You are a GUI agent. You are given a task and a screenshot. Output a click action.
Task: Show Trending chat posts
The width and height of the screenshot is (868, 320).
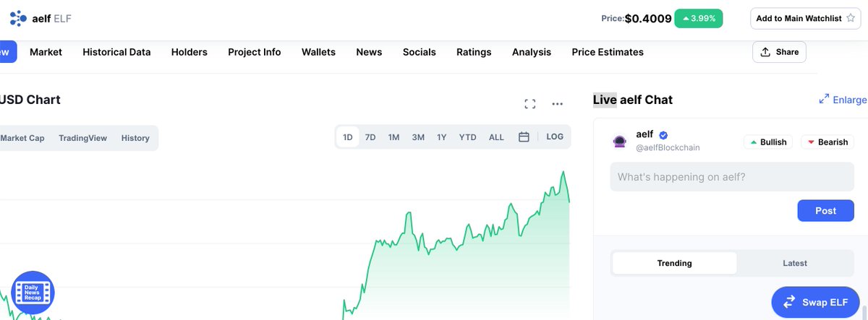pyautogui.click(x=674, y=263)
